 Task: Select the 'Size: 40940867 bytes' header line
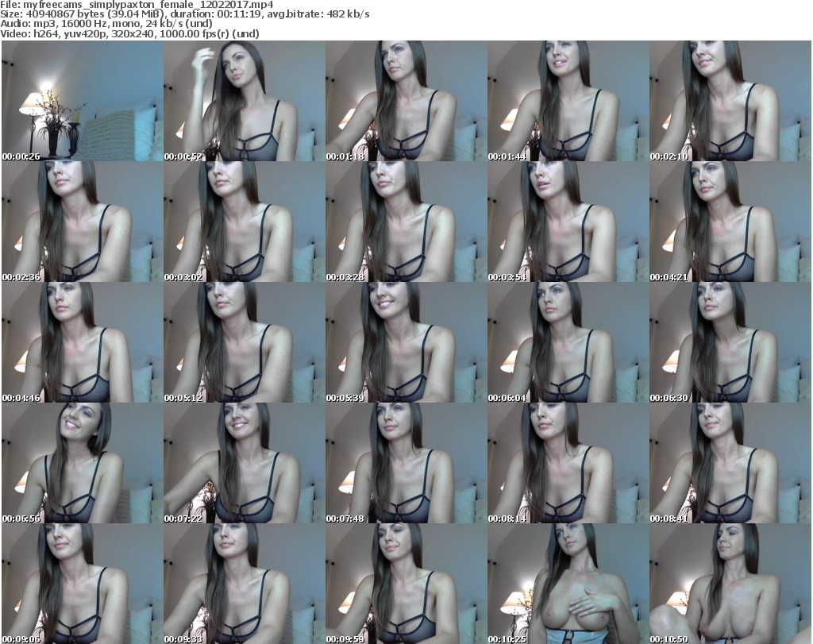pos(184,14)
